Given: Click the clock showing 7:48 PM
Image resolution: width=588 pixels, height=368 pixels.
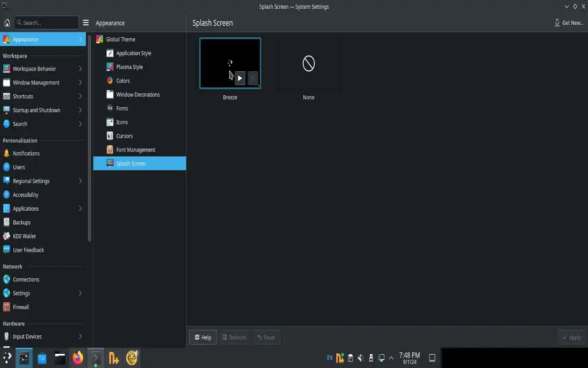Looking at the screenshot, I should point(409,358).
